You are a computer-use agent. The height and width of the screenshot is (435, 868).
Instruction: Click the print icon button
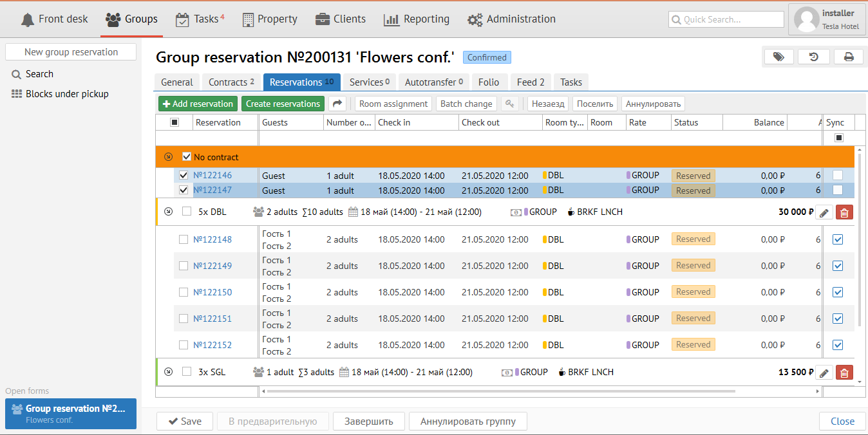pos(849,57)
